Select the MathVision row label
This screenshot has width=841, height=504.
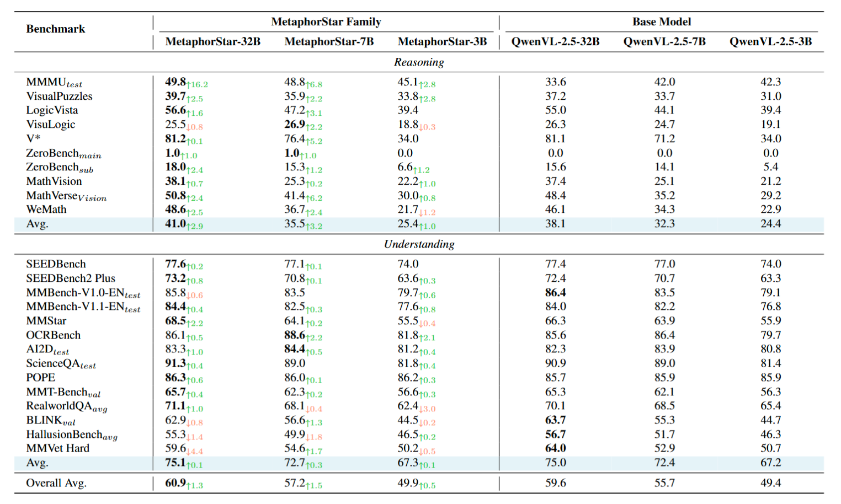54,181
